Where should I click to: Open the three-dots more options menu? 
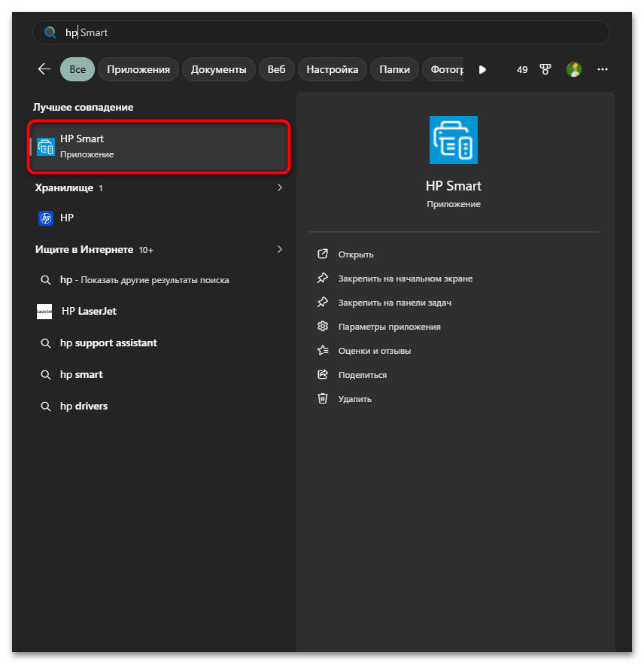602,69
